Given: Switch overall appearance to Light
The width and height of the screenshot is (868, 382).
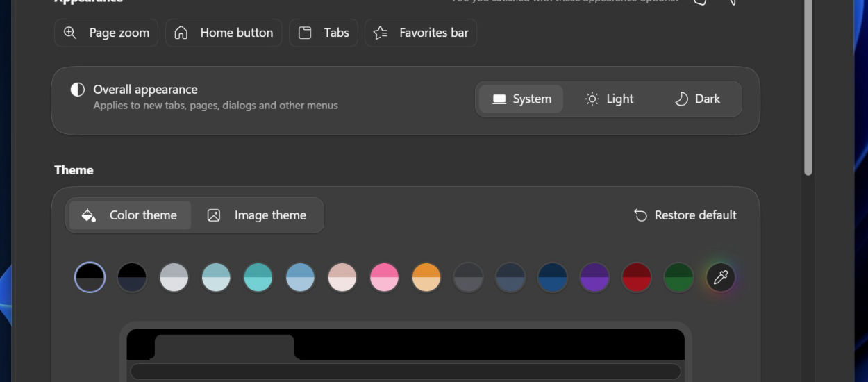Looking at the screenshot, I should click(x=609, y=99).
